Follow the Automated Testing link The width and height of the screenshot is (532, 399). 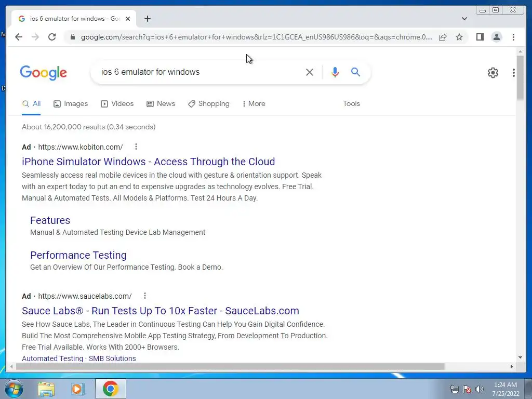(x=52, y=358)
